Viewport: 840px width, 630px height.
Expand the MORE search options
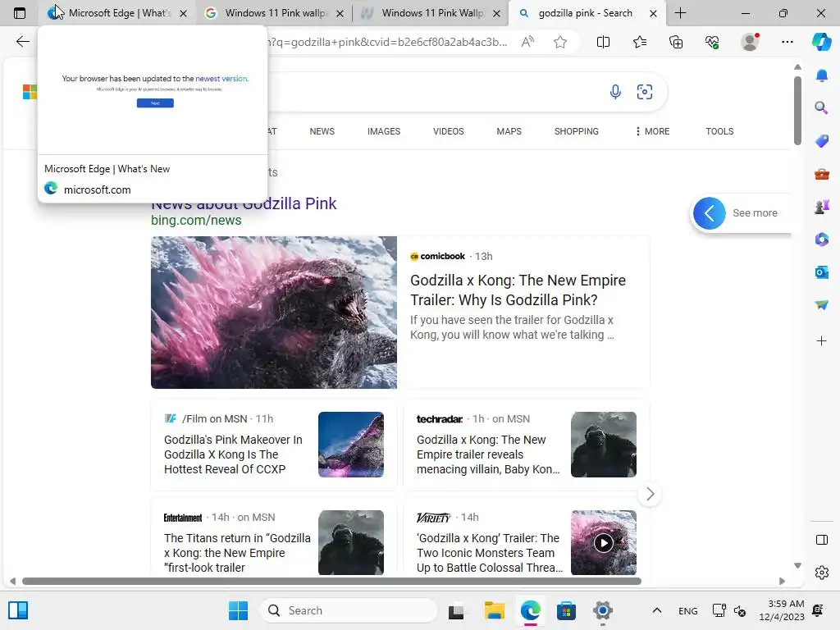[652, 131]
